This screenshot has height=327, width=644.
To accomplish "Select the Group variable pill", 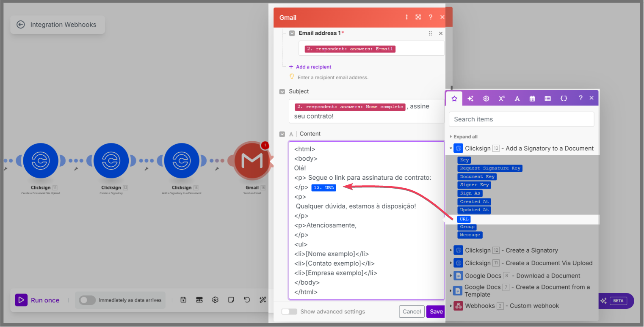I will coord(467,227).
